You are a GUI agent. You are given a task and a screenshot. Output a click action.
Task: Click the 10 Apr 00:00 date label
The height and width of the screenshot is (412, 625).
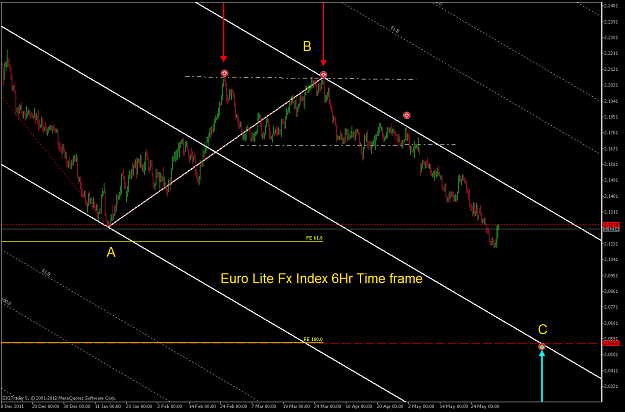point(358,406)
